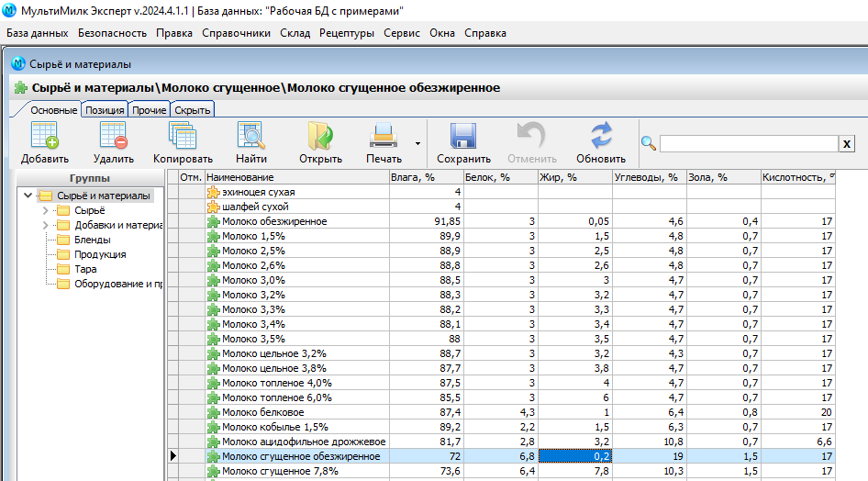Open the Справочники menu
This screenshot has width=868, height=481.
click(x=238, y=33)
